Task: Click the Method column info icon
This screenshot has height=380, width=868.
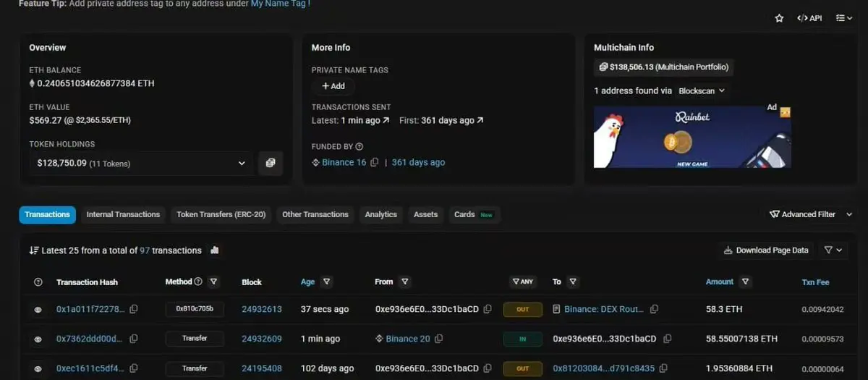Action: tap(198, 282)
